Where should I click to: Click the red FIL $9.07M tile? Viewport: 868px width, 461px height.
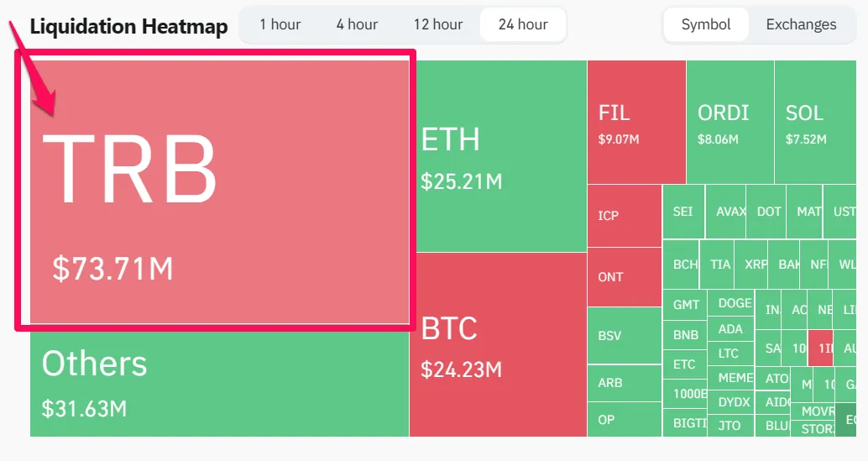tap(636, 122)
